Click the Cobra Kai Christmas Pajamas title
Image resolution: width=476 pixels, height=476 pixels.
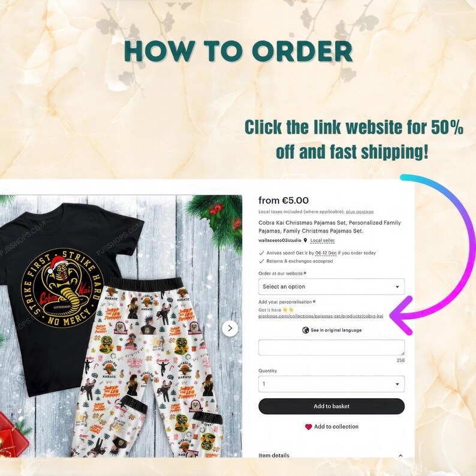tap(329, 227)
